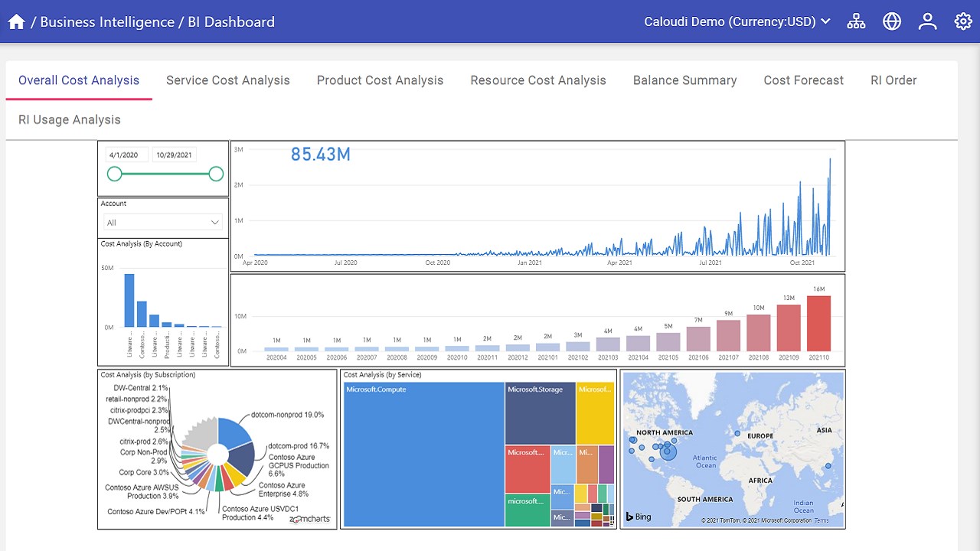Click the Cost Analysis (by Subscription) title

[148, 375]
